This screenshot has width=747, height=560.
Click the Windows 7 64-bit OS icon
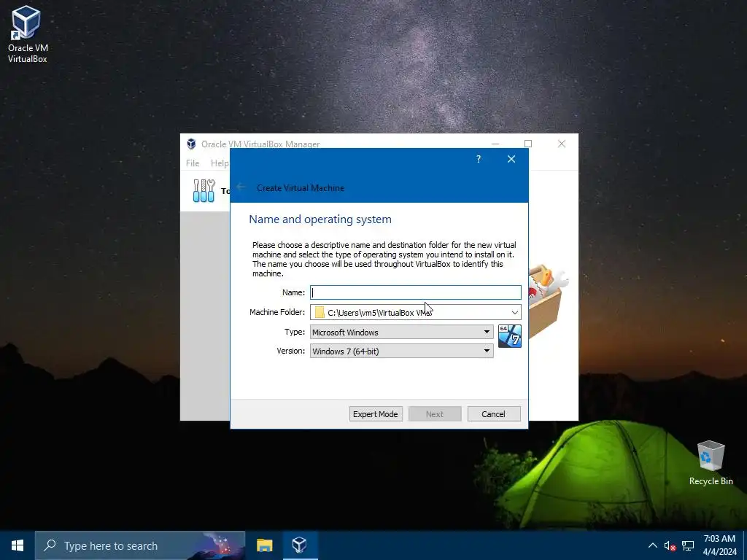point(510,336)
